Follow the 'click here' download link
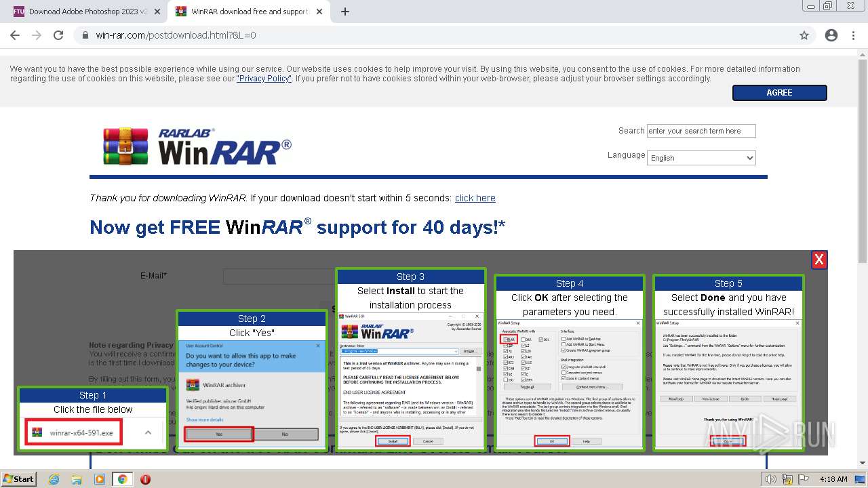 coord(475,198)
